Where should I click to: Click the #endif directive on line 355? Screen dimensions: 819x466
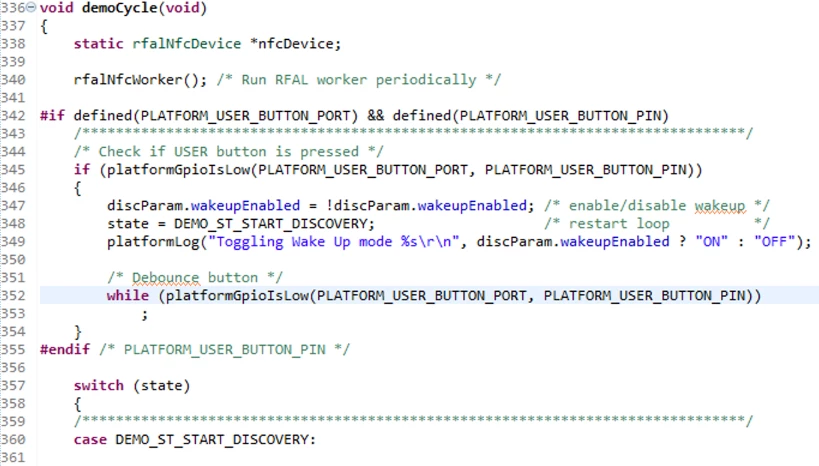tap(65, 350)
